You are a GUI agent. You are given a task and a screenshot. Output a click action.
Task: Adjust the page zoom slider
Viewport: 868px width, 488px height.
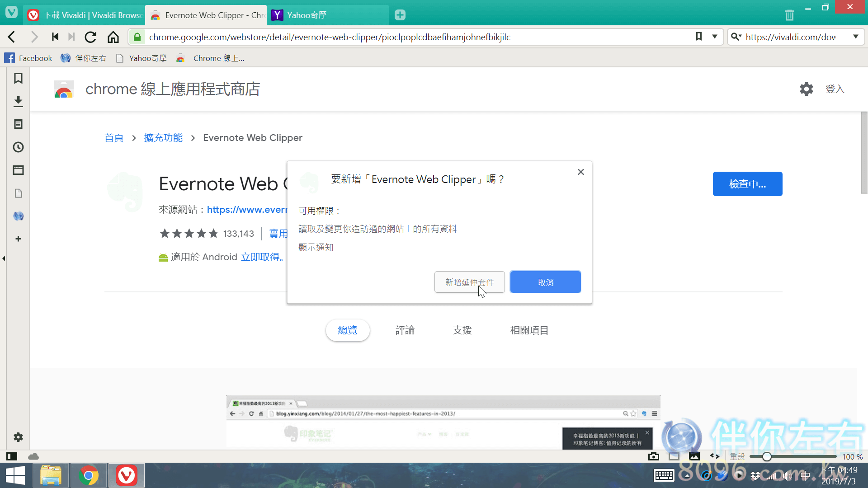pos(793,456)
